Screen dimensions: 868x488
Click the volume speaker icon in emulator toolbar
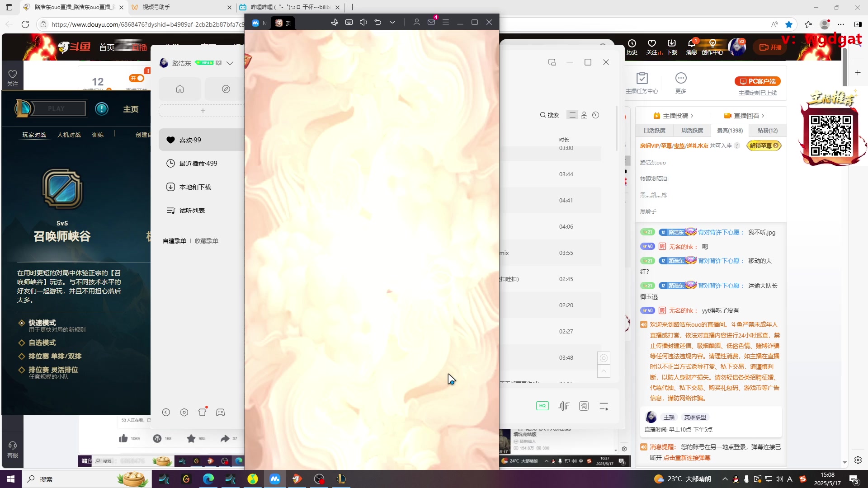click(x=363, y=22)
